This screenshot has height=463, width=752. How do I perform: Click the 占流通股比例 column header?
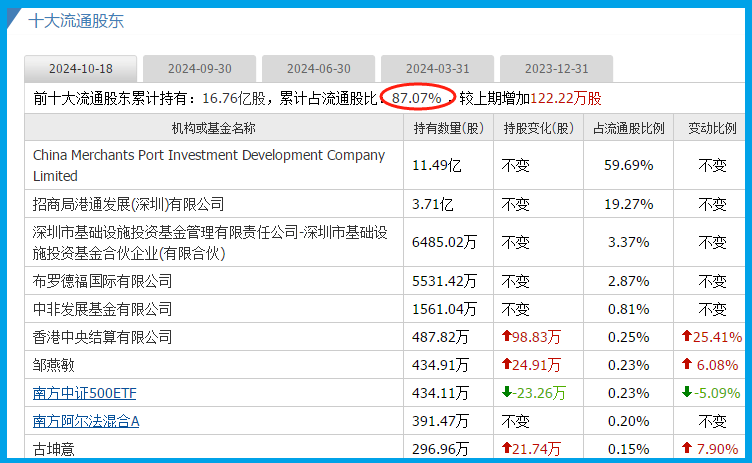[x=629, y=128]
